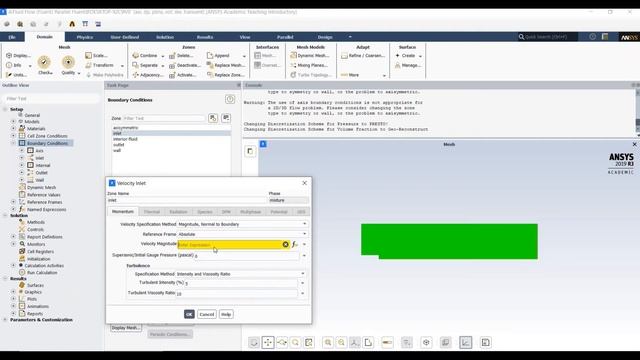The image size is (640, 360).
Task: Select the translate/pan tool in graphics toolbar
Action: coord(268,342)
